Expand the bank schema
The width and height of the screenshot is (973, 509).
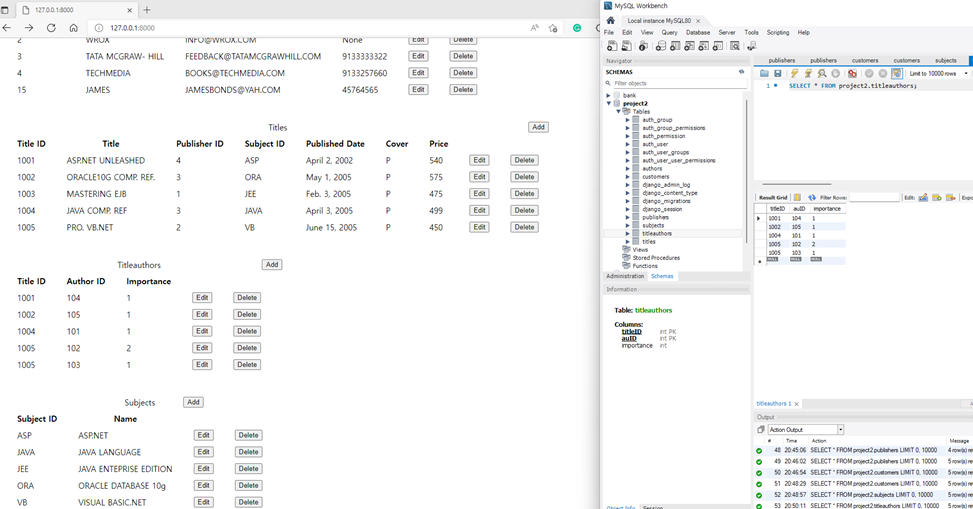click(608, 96)
